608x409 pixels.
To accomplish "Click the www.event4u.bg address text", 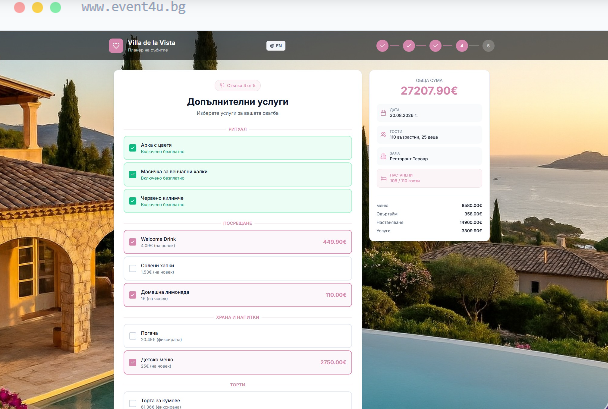I will pyautogui.click(x=133, y=7).
